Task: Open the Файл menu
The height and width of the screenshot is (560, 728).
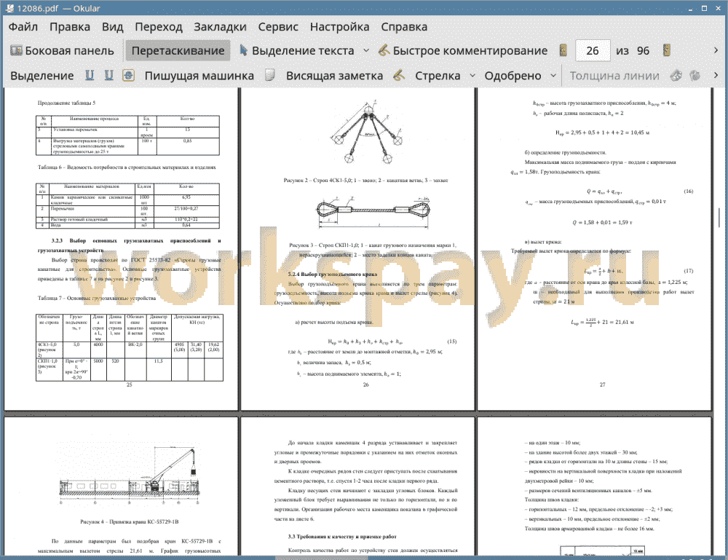Action: point(23,27)
